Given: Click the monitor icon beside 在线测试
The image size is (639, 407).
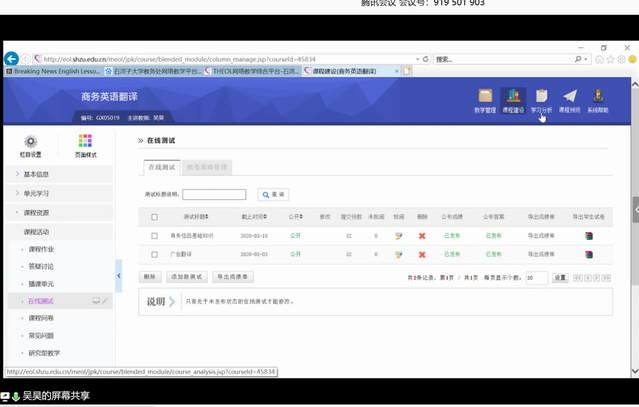Looking at the screenshot, I should [96, 301].
